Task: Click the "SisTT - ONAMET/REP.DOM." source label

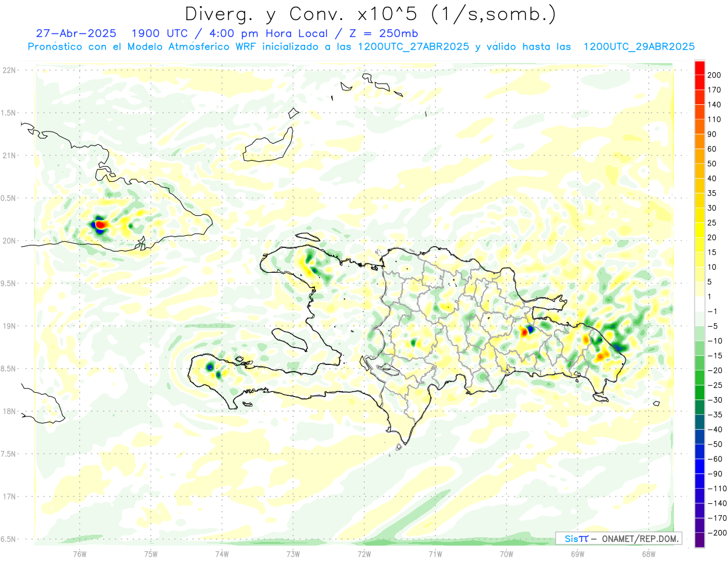Action: click(x=618, y=538)
